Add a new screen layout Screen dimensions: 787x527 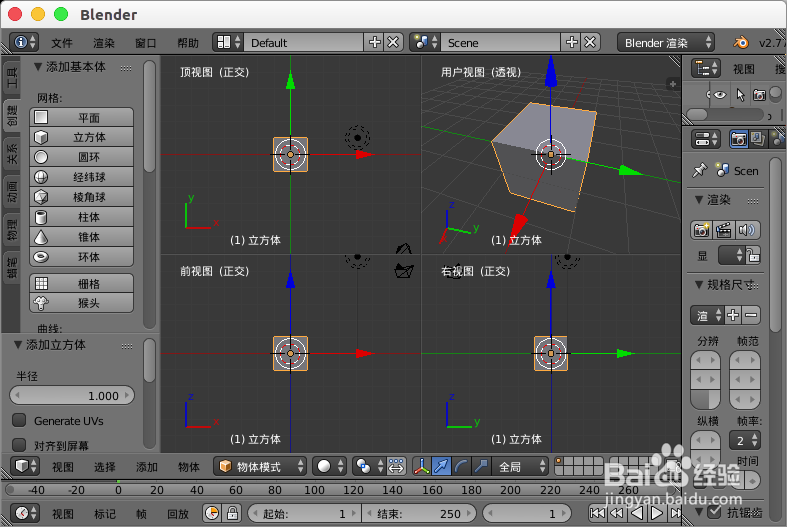[374, 42]
